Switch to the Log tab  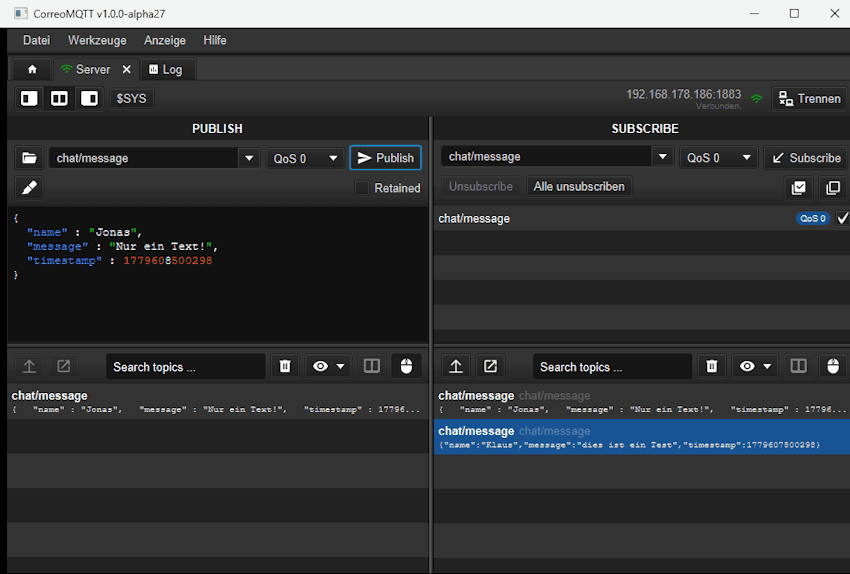tap(166, 69)
